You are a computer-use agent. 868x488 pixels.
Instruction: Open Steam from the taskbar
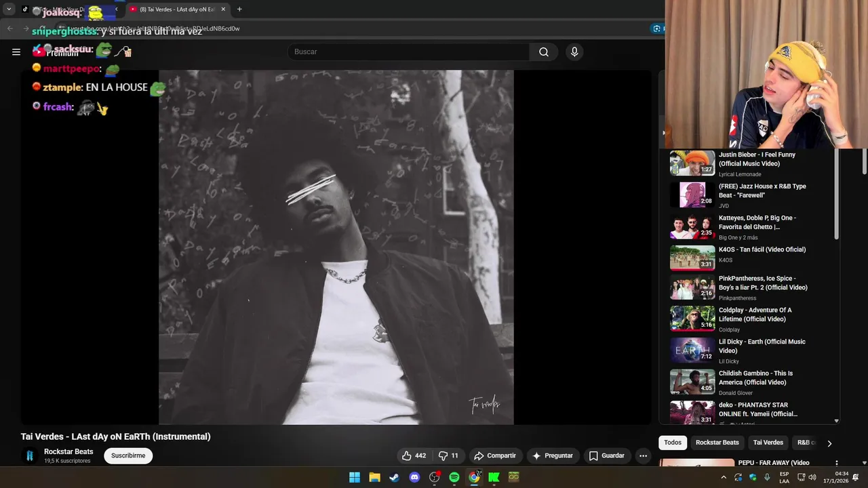pyautogui.click(x=394, y=477)
